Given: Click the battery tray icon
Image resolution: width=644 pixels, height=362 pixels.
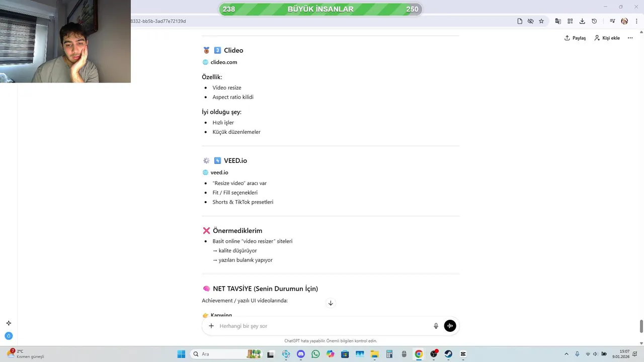Looking at the screenshot, I should click(604, 354).
